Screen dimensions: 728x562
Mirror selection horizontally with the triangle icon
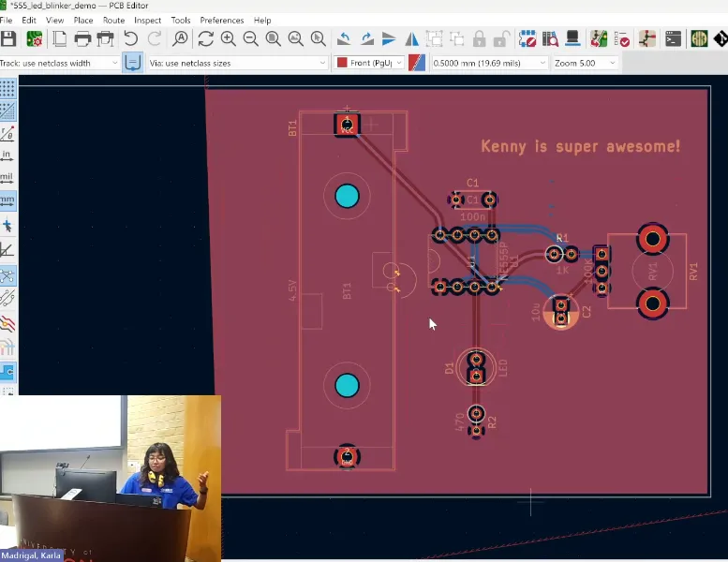411,39
